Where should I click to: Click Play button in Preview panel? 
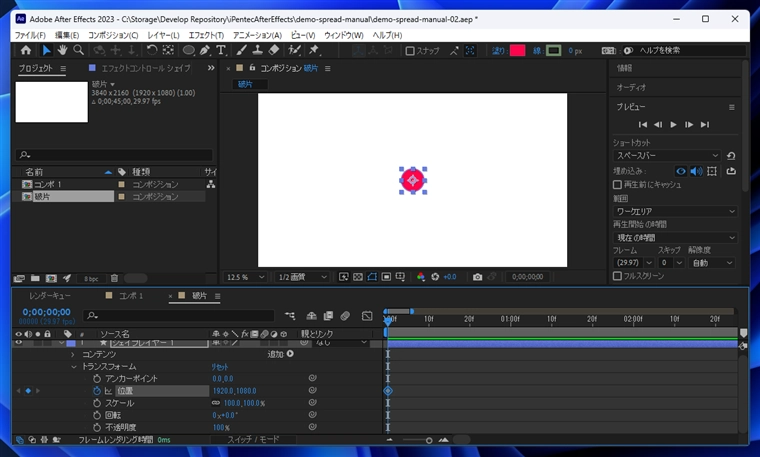click(673, 125)
